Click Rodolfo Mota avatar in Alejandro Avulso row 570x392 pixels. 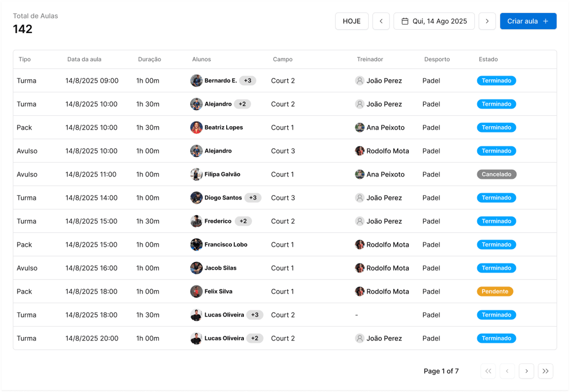pyautogui.click(x=360, y=151)
